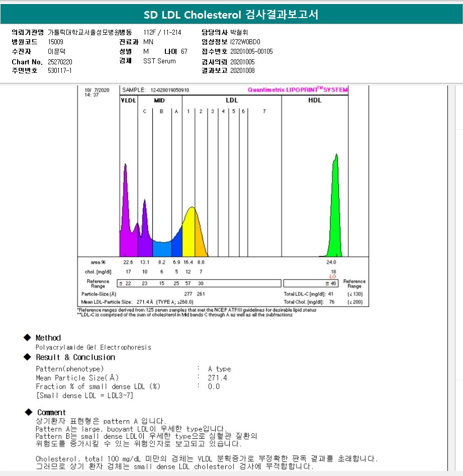Viewport: 463px width, 476px height.
Task: Select clinical info code I272W0BD0
Action: pos(245,42)
